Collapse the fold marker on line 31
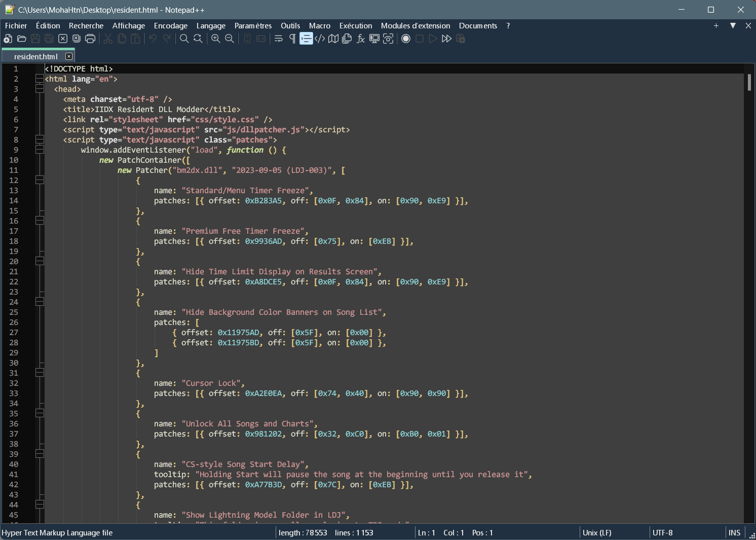The width and height of the screenshot is (756, 540). [40, 373]
